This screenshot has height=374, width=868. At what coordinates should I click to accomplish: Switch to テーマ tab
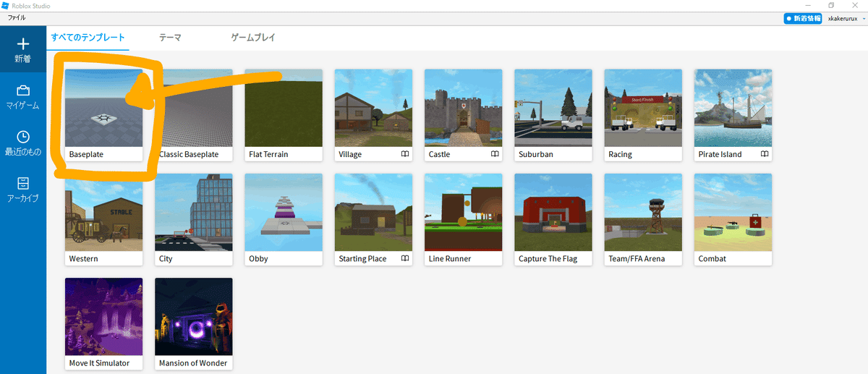(x=170, y=38)
